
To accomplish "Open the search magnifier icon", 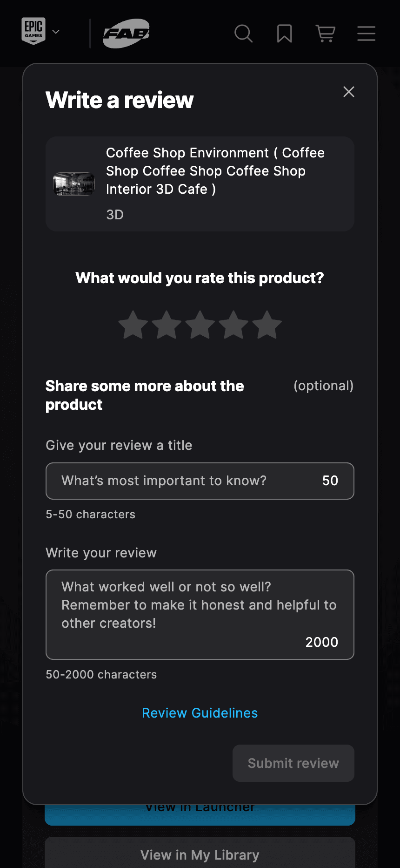I will [243, 34].
